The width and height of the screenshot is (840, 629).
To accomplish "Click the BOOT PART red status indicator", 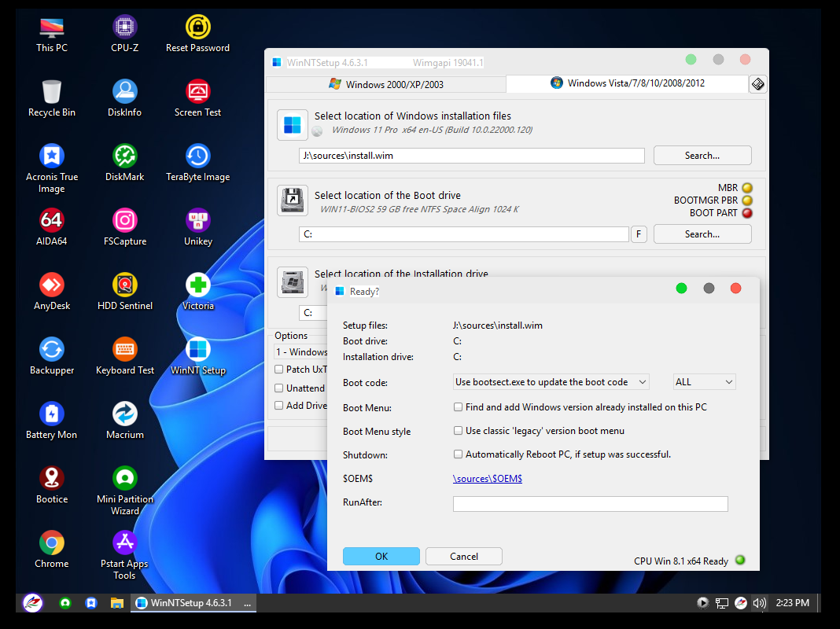I will tap(747, 213).
